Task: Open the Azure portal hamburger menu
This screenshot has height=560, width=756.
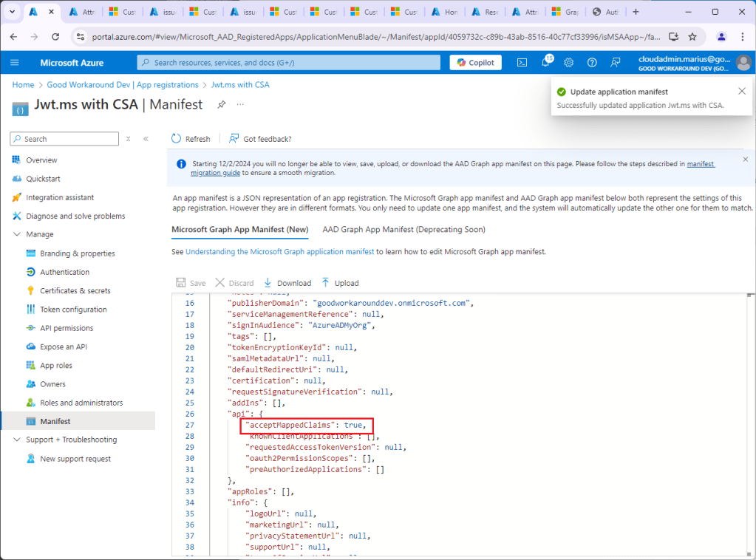Action: tap(15, 63)
